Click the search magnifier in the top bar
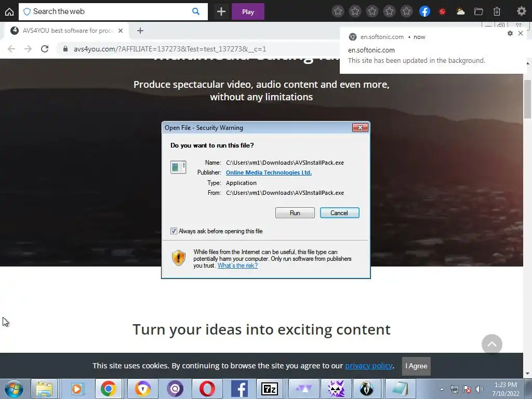The image size is (532, 399). click(196, 11)
